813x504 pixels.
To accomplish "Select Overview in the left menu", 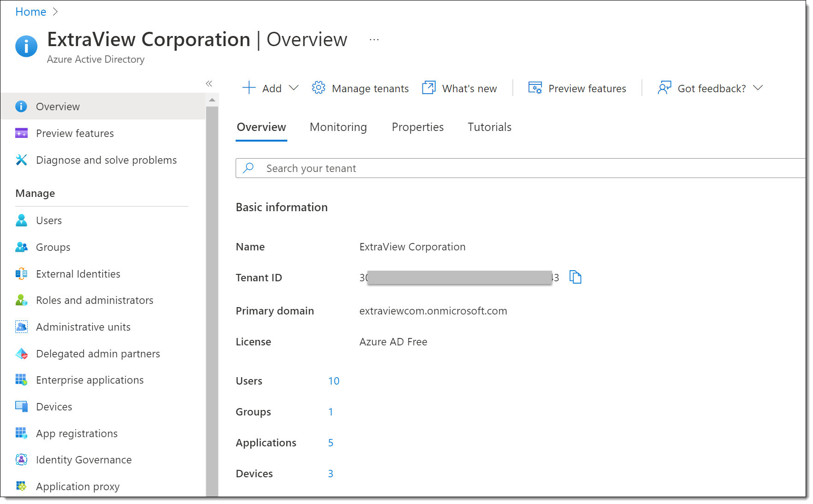I will [x=103, y=107].
